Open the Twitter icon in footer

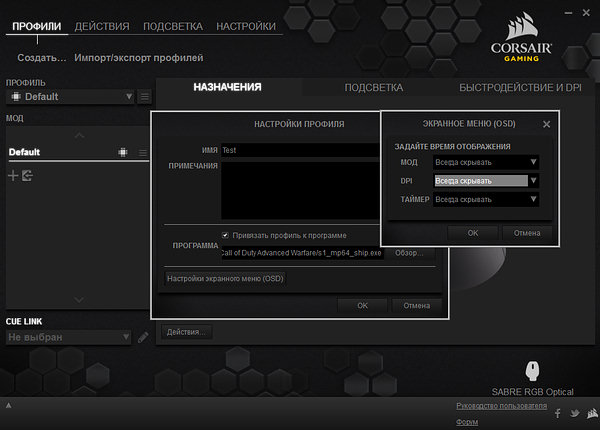574,413
